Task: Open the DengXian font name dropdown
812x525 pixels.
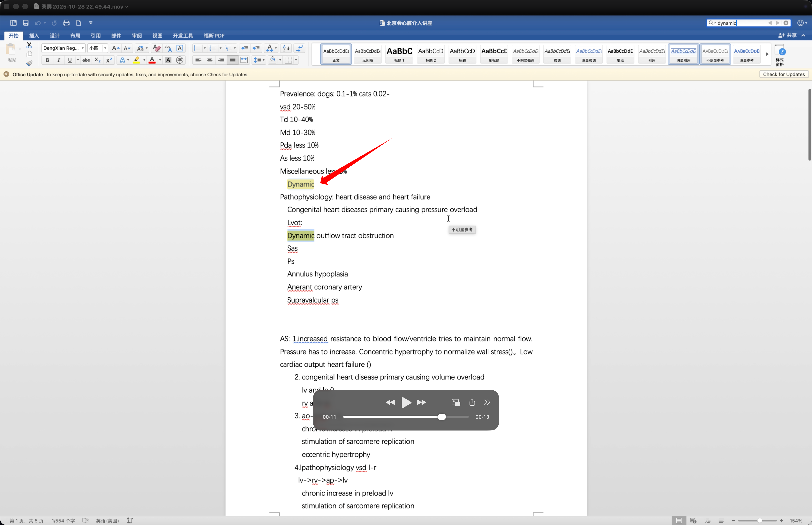Action: coord(82,48)
